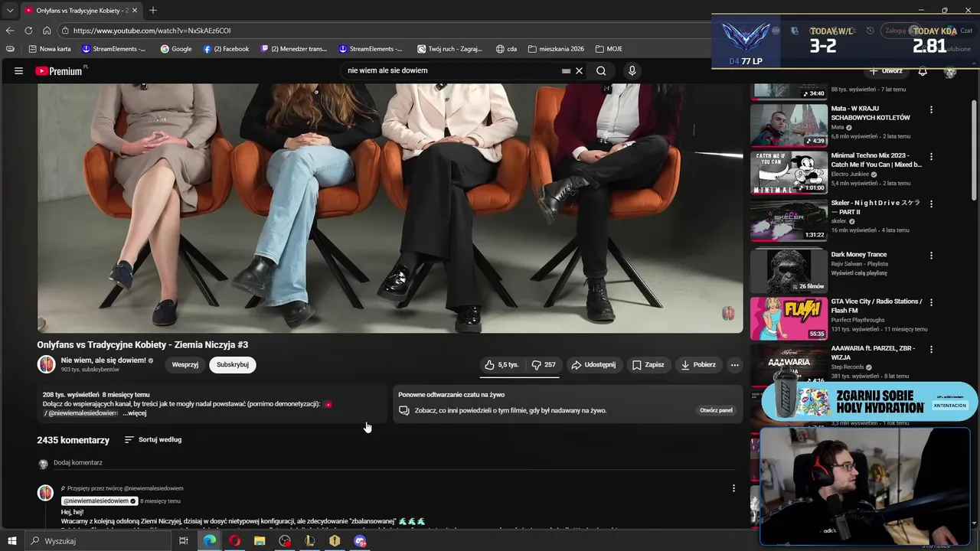Image resolution: width=980 pixels, height=551 pixels.
Task: Open the (2) Facebook bookmark
Action: pyautogui.click(x=227, y=49)
